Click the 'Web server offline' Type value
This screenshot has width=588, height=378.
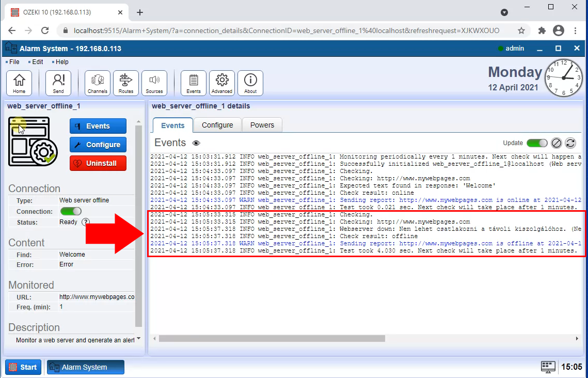pos(84,200)
